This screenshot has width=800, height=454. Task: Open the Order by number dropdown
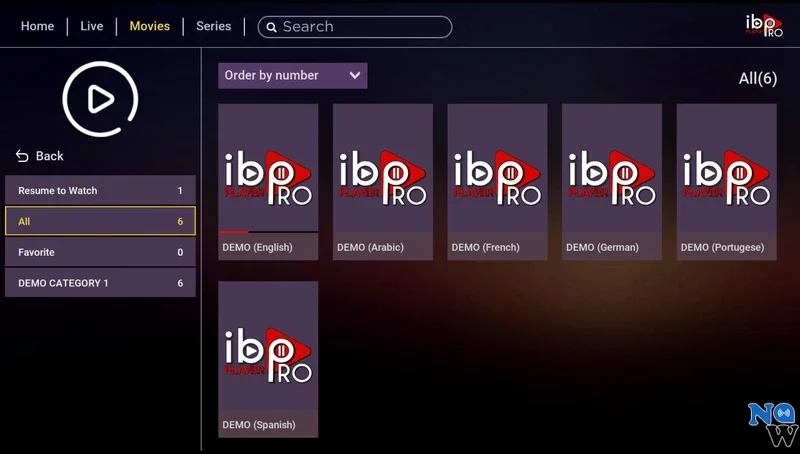pyautogui.click(x=292, y=76)
